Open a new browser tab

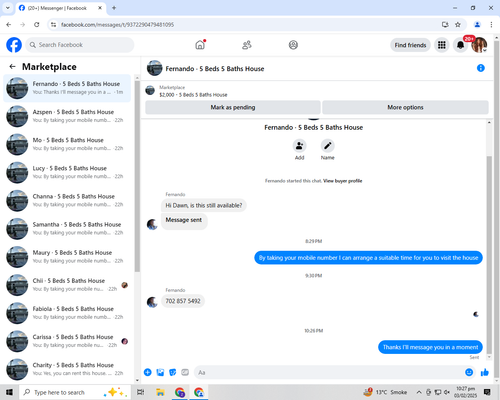tap(114, 8)
